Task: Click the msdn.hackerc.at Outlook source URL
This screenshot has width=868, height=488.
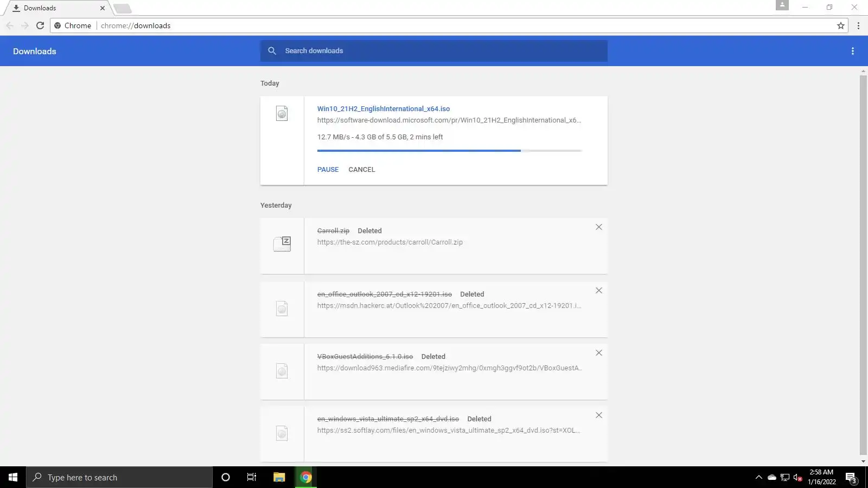Action: [449, 306]
